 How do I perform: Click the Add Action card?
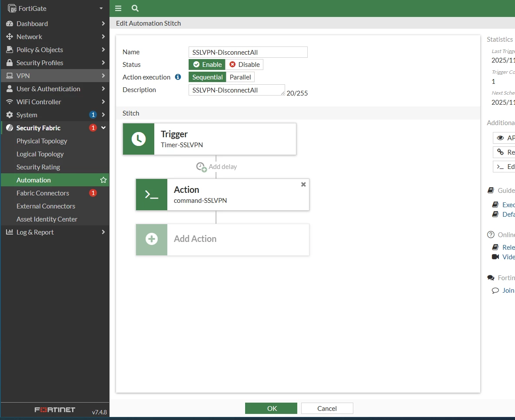(x=223, y=240)
